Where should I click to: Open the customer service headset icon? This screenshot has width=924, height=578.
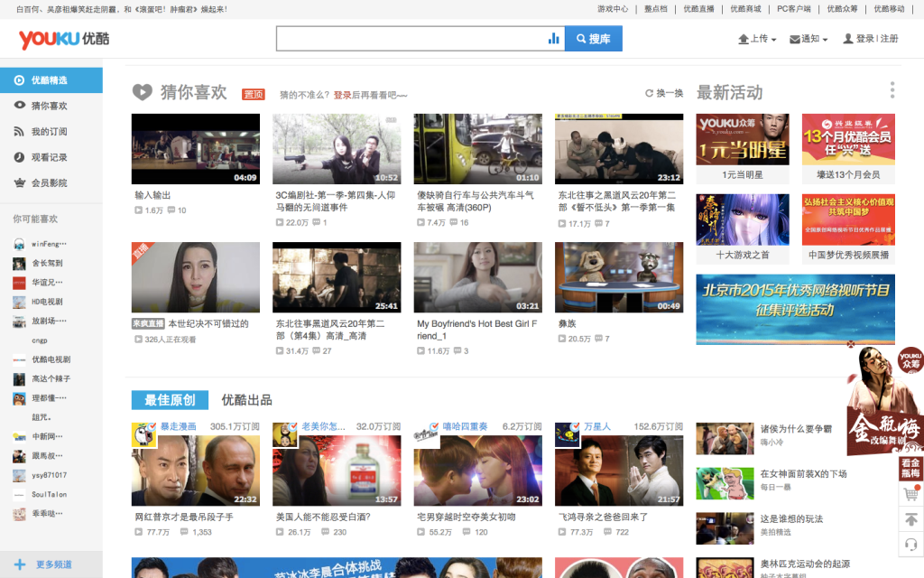pos(910,545)
